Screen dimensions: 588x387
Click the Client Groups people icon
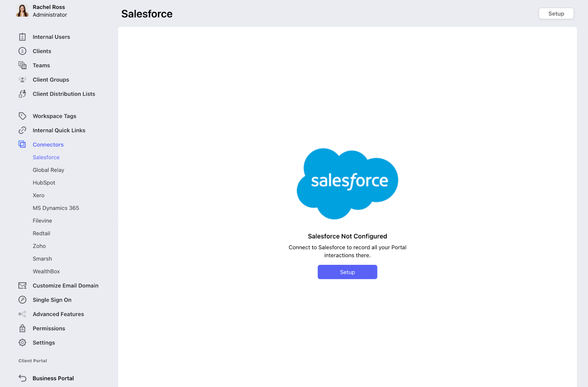pos(22,79)
